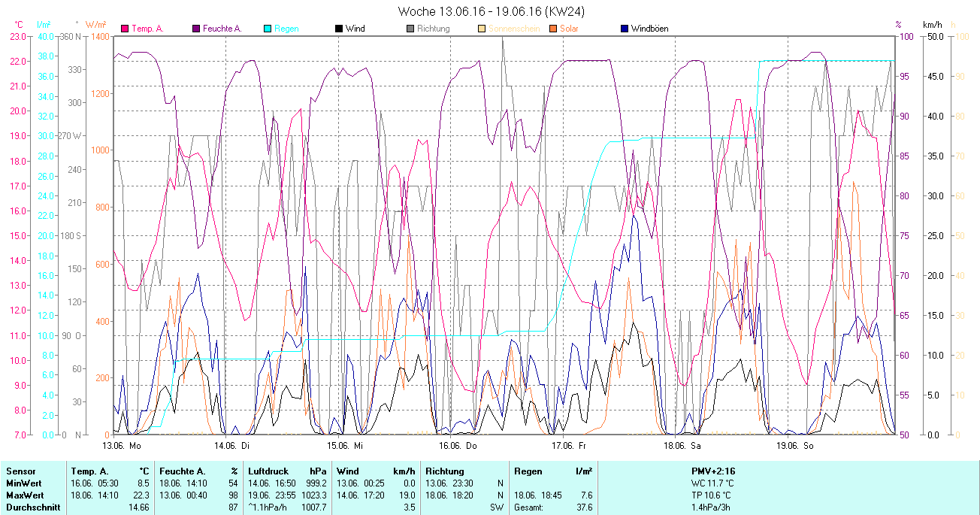Select the 'Richtung' legend label
980x515 pixels.
pyautogui.click(x=434, y=29)
